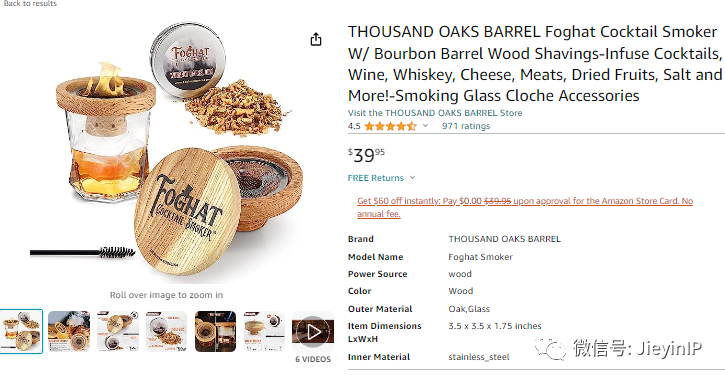Play the product video thumbnail
Image resolution: width=725 pixels, height=382 pixels.
coord(313,332)
